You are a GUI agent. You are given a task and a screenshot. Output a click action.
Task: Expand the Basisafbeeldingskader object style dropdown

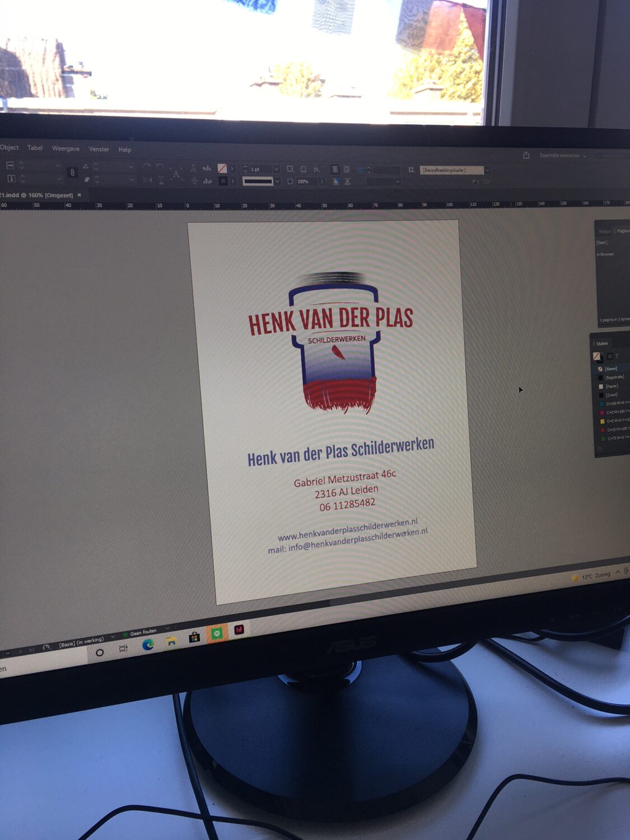click(x=487, y=170)
